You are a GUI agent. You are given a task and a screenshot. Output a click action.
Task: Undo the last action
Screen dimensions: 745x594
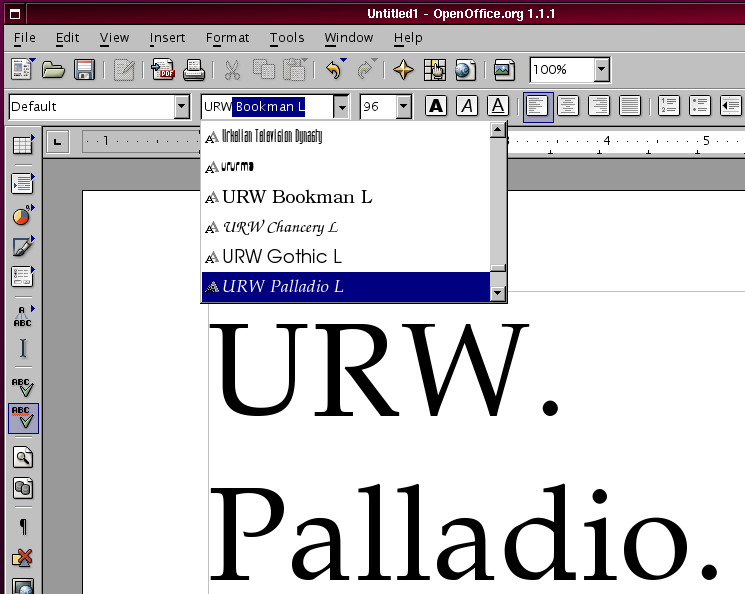(335, 69)
